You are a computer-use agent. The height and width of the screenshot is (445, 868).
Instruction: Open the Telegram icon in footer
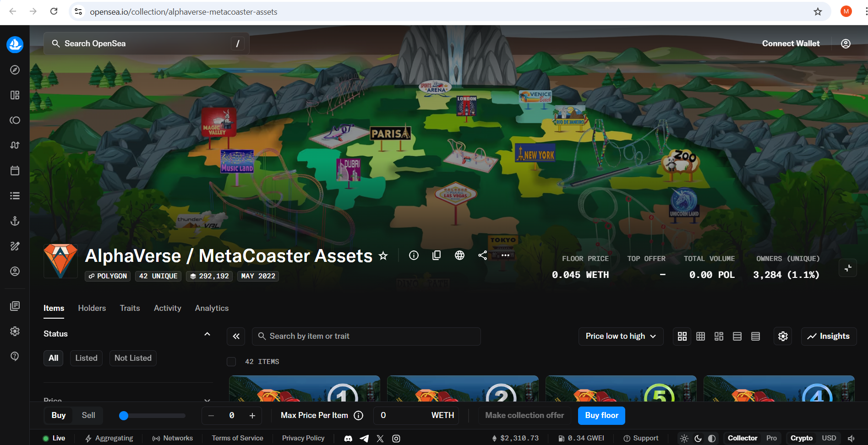click(x=364, y=439)
